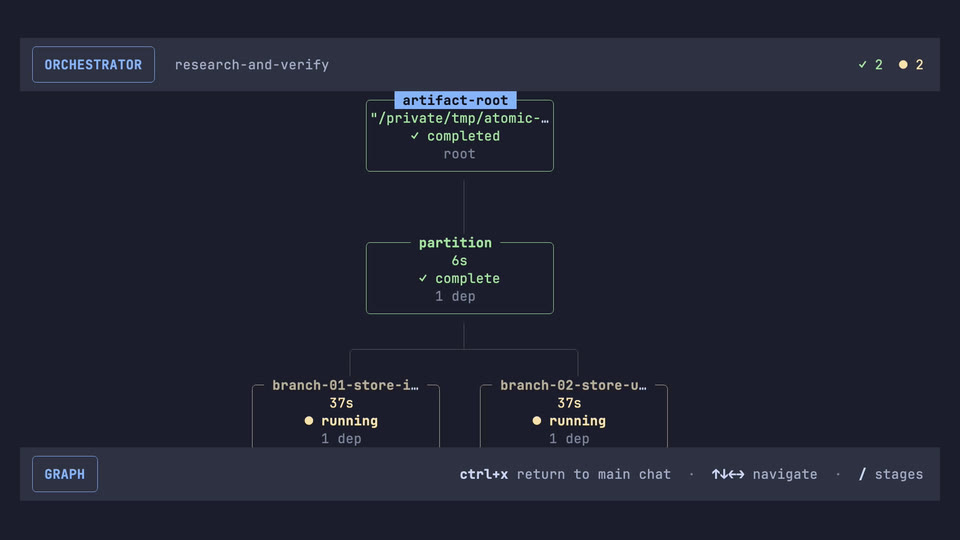The image size is (960, 540).
Task: Select the artifact-root node title
Action: [x=456, y=100]
